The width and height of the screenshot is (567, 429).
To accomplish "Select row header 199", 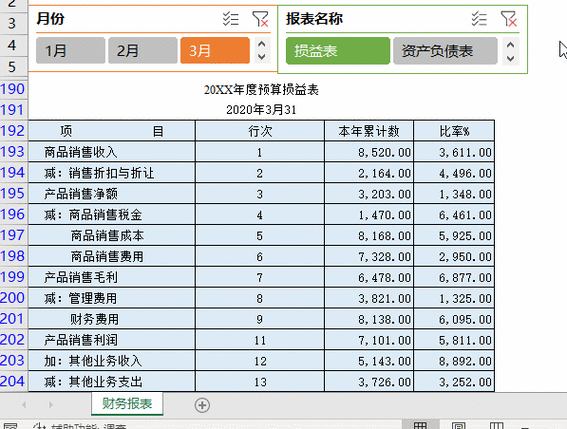I will tap(13, 277).
